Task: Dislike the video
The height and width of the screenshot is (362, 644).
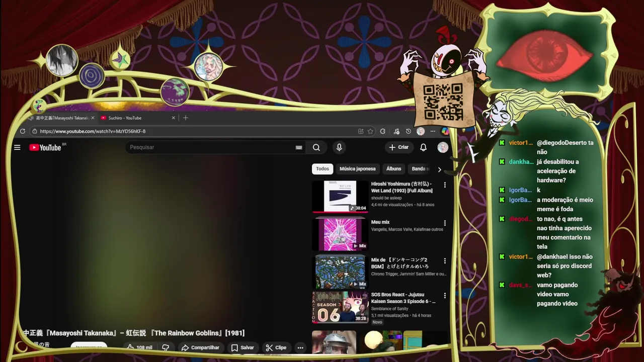Action: tap(165, 347)
